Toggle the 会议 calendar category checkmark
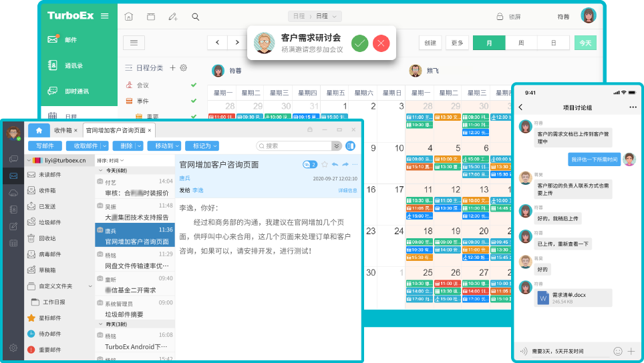The width and height of the screenshot is (644, 363). (194, 85)
